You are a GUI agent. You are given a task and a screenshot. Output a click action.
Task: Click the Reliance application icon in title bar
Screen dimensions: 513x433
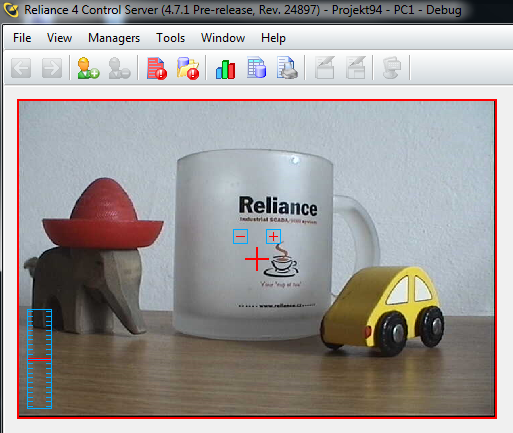click(11, 9)
